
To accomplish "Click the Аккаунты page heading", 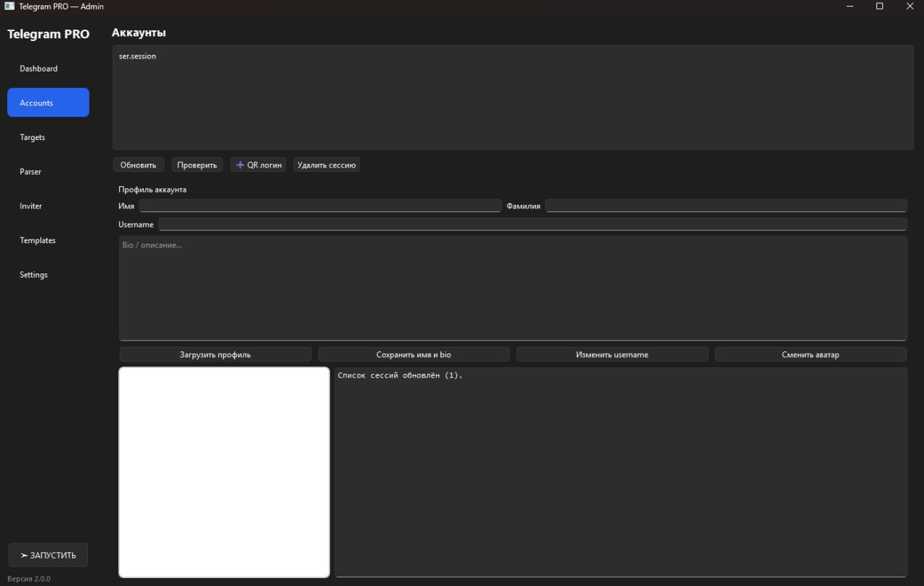I will pyautogui.click(x=139, y=33).
